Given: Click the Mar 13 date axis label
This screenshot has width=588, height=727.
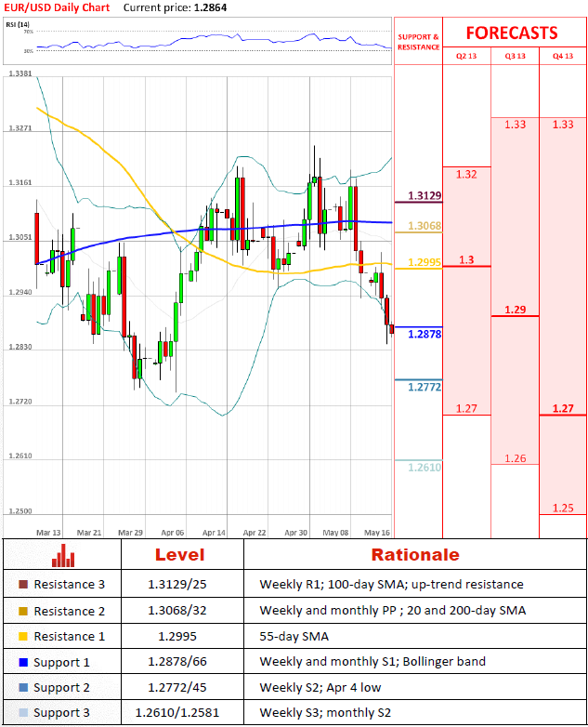Looking at the screenshot, I should point(48,533).
